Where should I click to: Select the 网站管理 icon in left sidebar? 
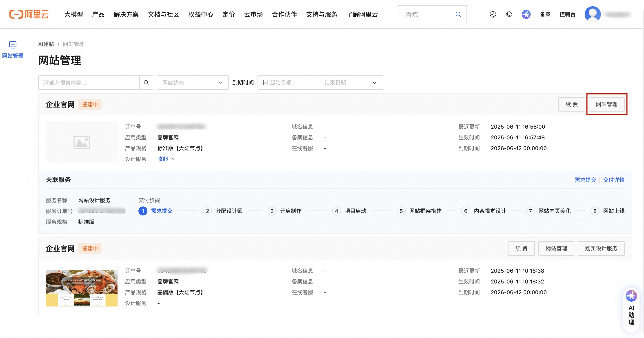13,45
